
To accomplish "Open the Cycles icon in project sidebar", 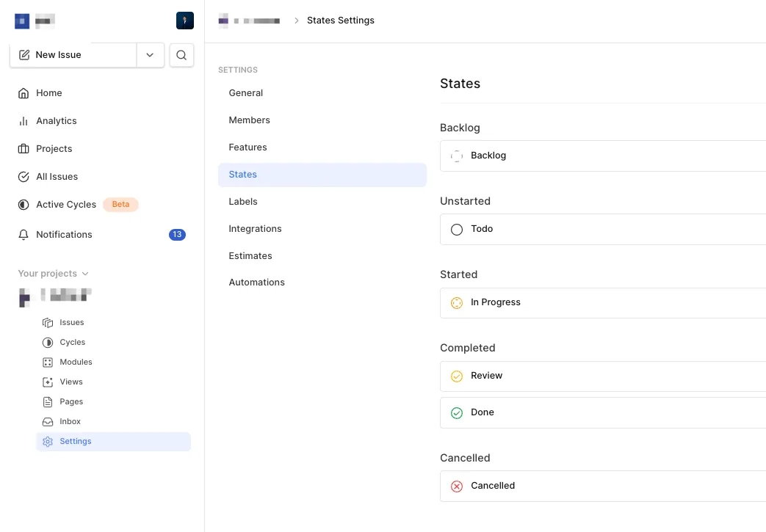I will pyautogui.click(x=48, y=343).
